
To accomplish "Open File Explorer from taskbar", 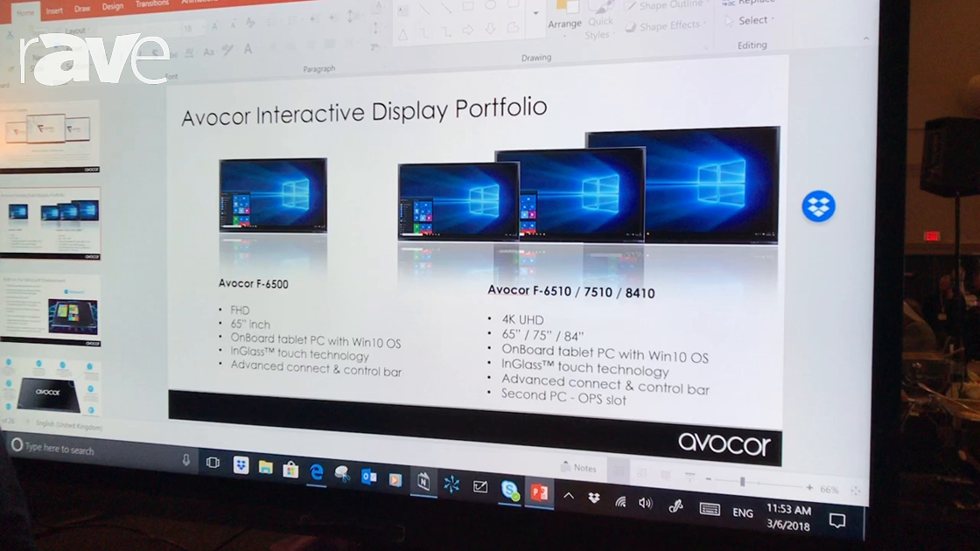I will 266,467.
